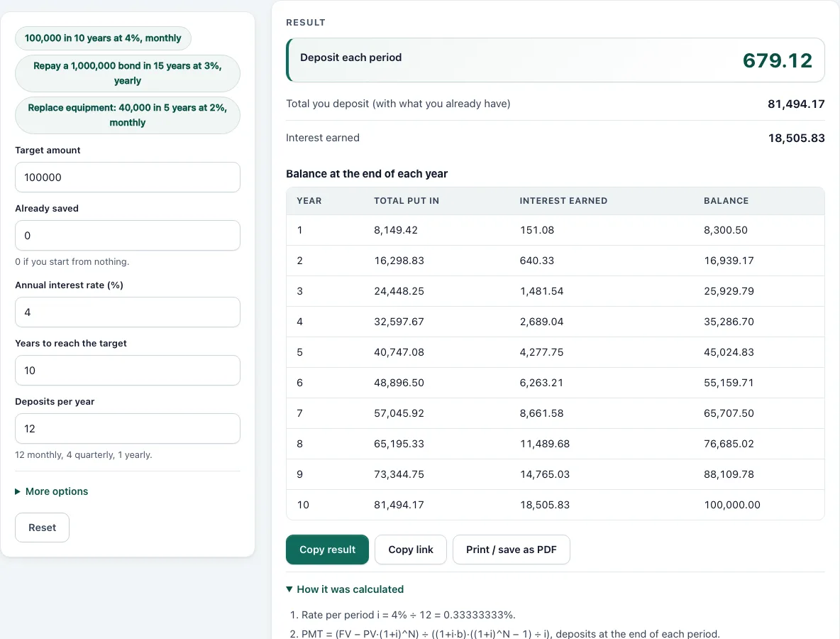Select year 9 total put in 73,344.75
The height and width of the screenshot is (639, 840).
399,474
